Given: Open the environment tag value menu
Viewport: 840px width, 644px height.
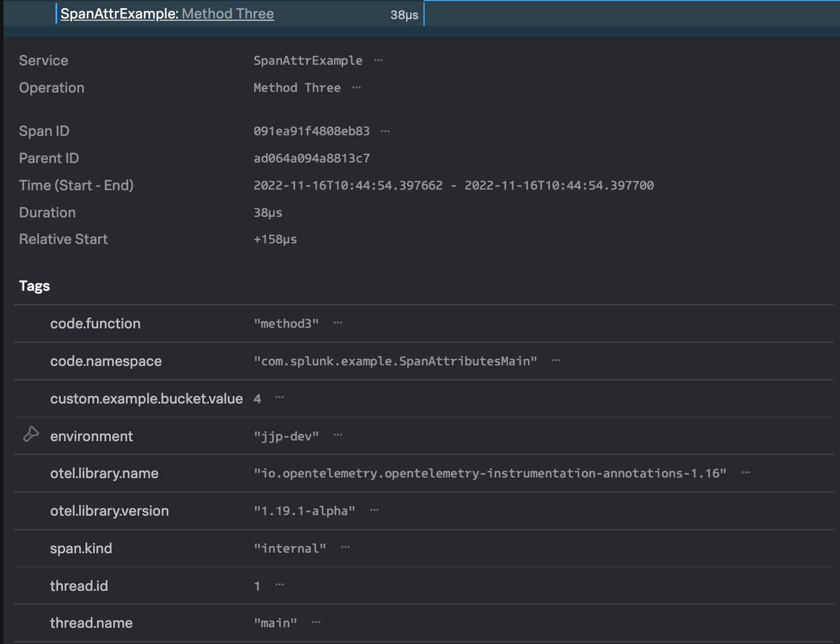Looking at the screenshot, I should 338,436.
